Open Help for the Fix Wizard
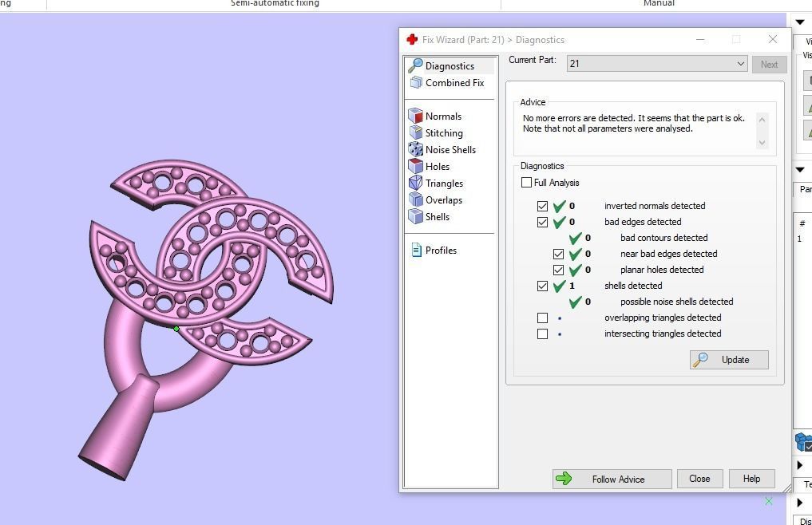The height and width of the screenshot is (525, 812). click(x=751, y=479)
